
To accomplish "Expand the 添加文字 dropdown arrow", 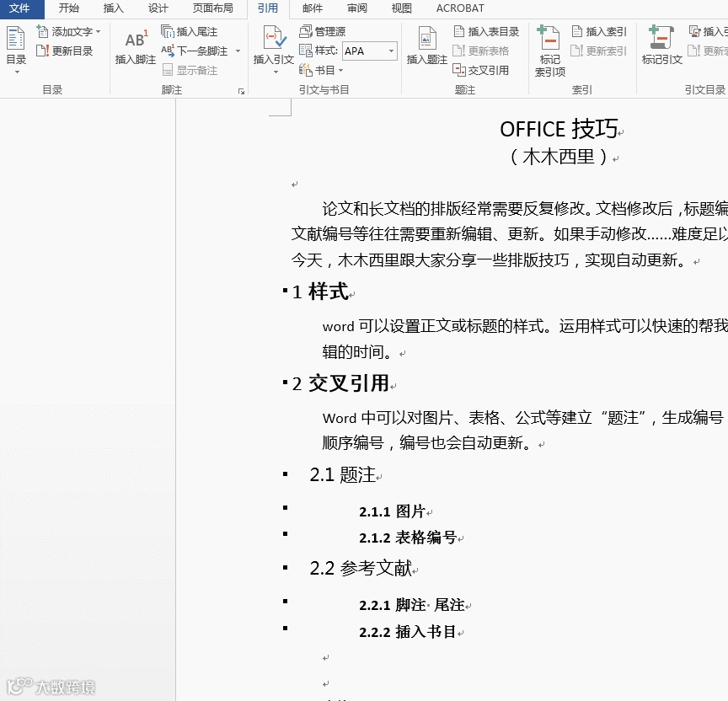I will pyautogui.click(x=98, y=32).
